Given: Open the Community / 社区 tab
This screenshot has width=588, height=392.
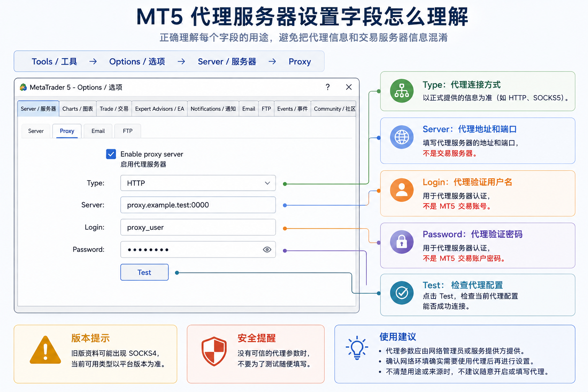Looking at the screenshot, I should (x=334, y=109).
